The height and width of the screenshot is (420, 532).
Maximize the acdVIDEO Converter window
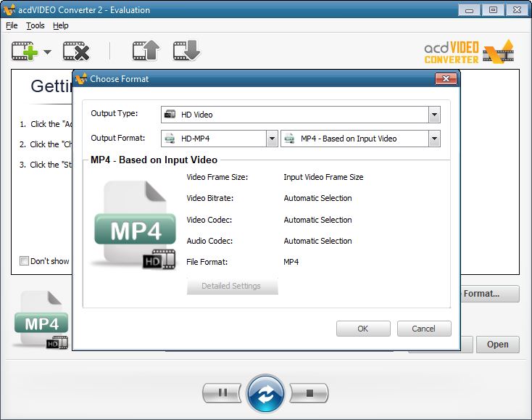click(x=493, y=10)
